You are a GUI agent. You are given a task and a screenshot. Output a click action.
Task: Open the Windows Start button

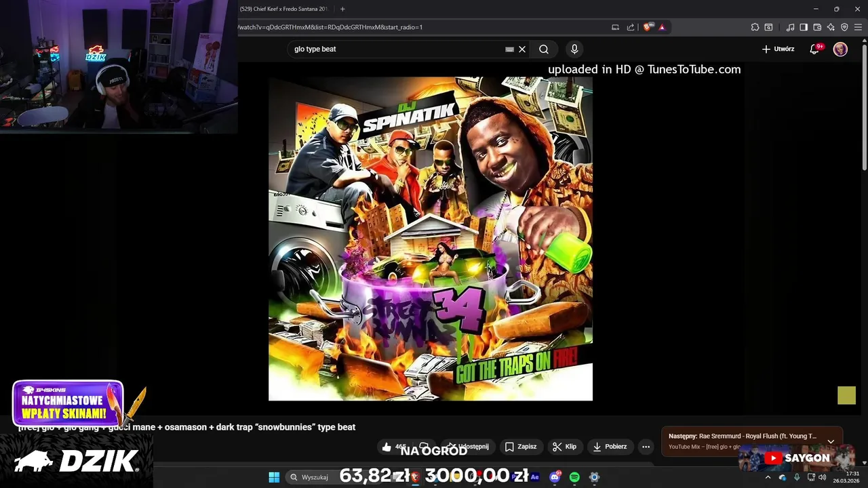click(274, 477)
